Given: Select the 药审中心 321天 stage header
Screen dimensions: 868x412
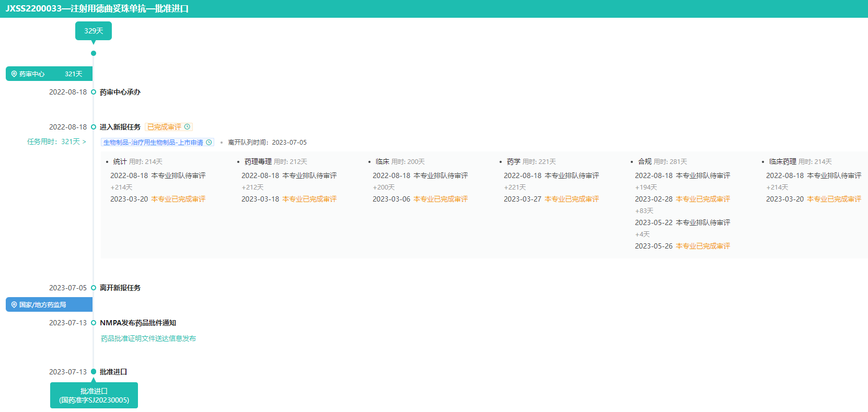Looking at the screenshot, I should pyautogui.click(x=49, y=74).
